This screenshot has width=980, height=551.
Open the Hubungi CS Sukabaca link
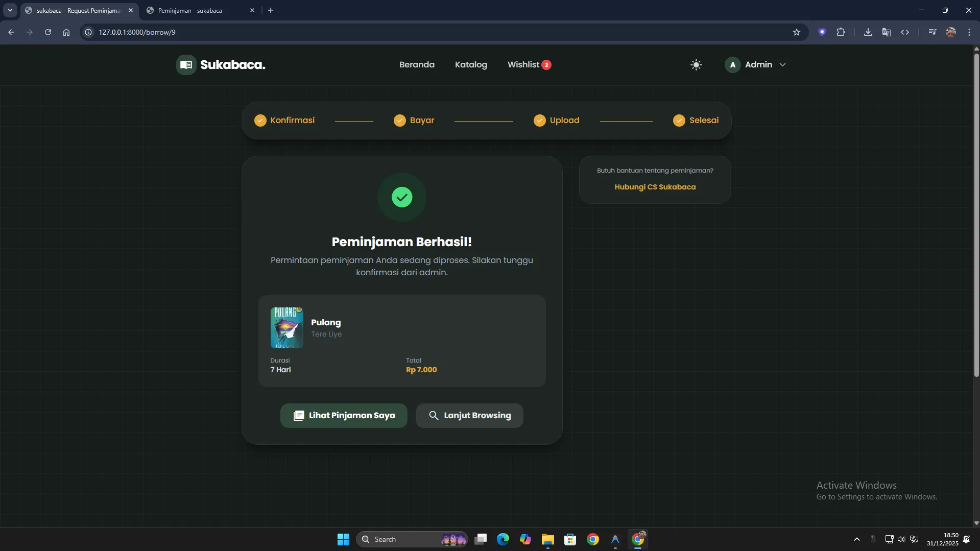(655, 187)
